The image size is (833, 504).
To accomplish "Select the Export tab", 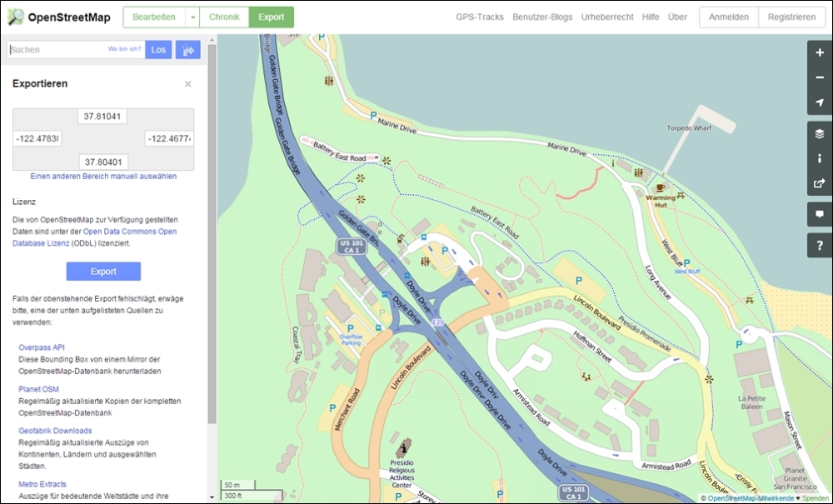I will [x=272, y=17].
